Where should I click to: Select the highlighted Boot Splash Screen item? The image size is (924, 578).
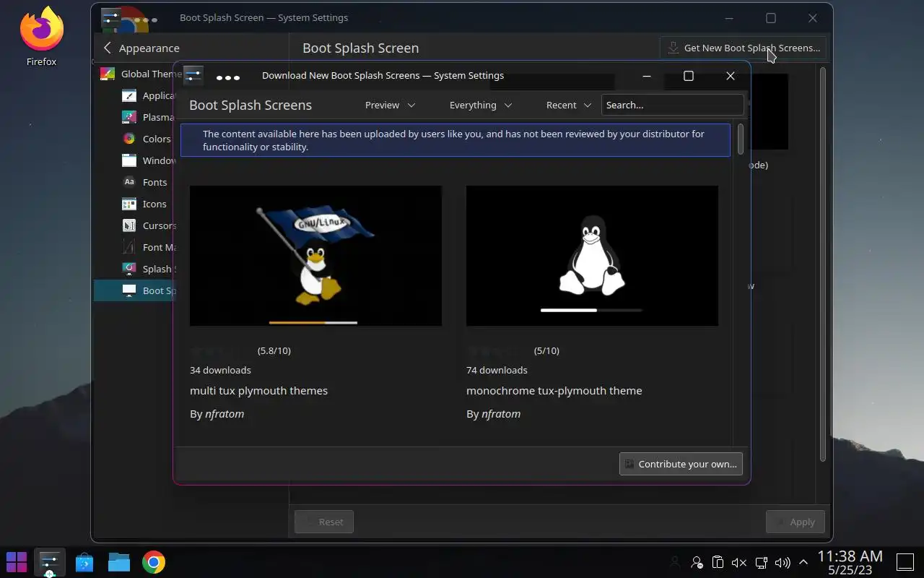point(134,290)
